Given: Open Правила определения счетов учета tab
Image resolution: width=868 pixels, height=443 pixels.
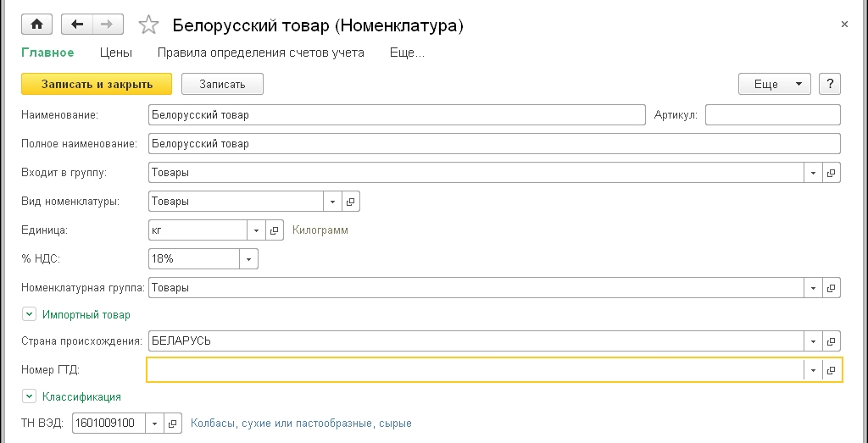Looking at the screenshot, I should pyautogui.click(x=261, y=53).
